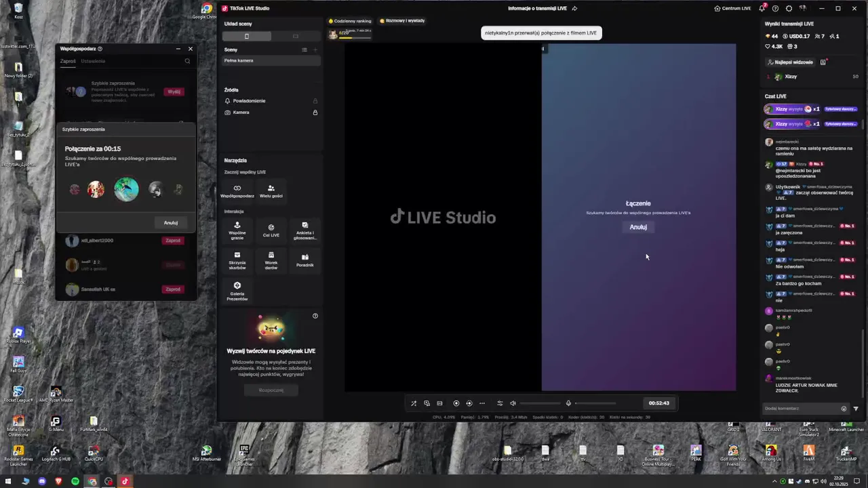Add a new scene with plus icon

pyautogui.click(x=315, y=49)
